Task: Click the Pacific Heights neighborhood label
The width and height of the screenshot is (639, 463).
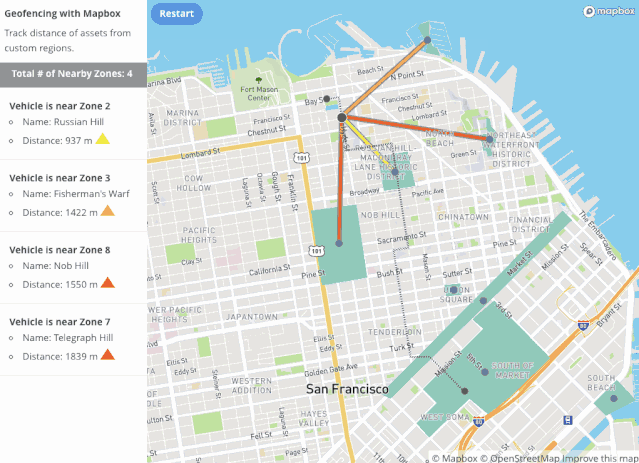Action: click(199, 235)
